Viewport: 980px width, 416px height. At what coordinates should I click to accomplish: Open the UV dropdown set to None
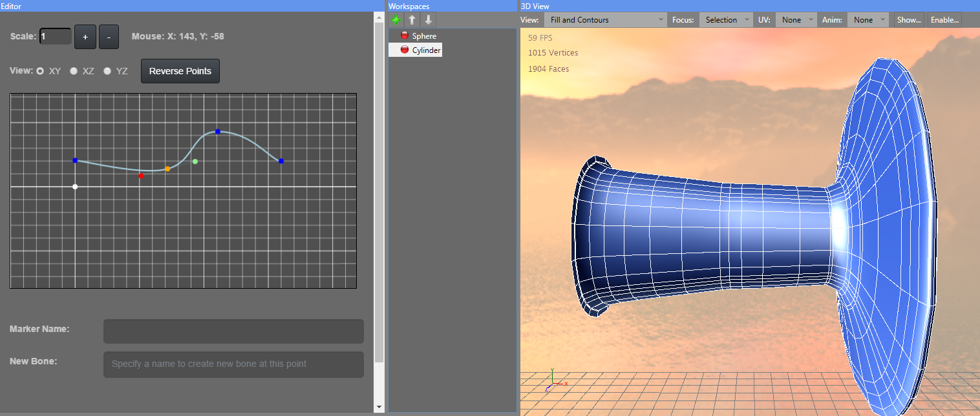tap(795, 20)
